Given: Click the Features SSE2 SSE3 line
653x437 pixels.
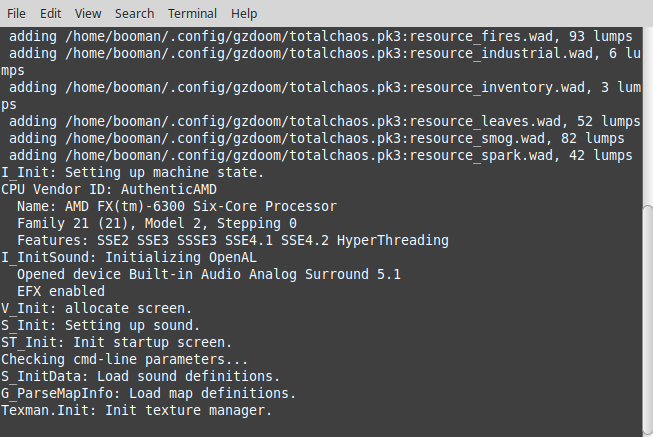Looking at the screenshot, I should pyautogui.click(x=233, y=240).
